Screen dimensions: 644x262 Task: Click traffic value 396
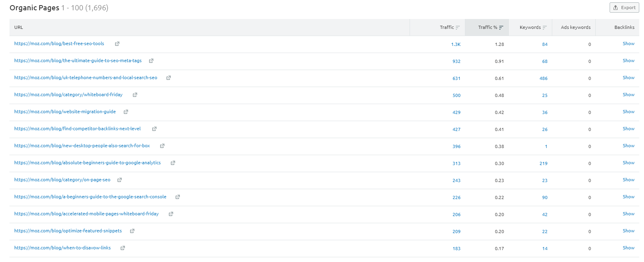pyautogui.click(x=457, y=146)
